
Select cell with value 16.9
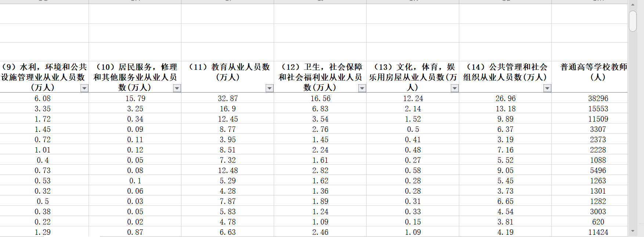[x=228, y=109]
